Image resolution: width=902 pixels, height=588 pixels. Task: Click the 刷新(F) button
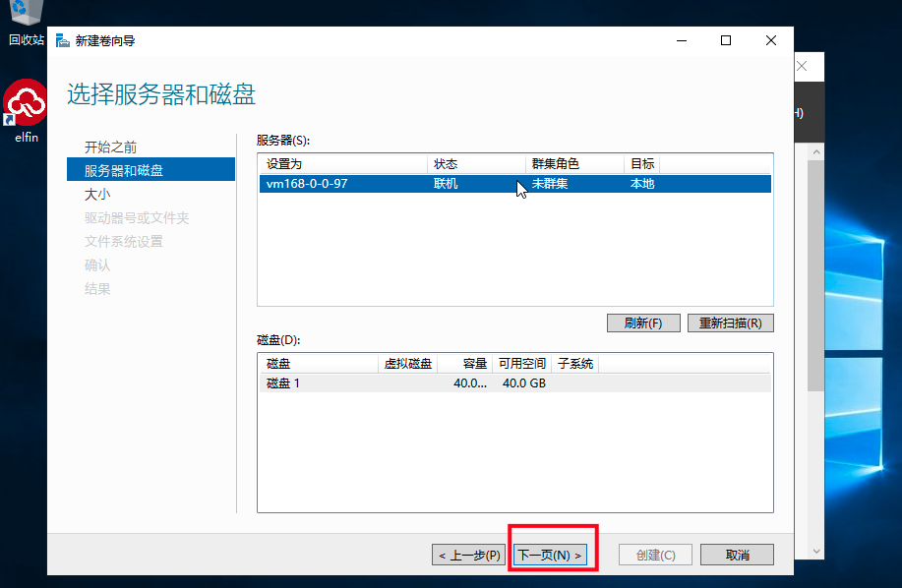(643, 323)
